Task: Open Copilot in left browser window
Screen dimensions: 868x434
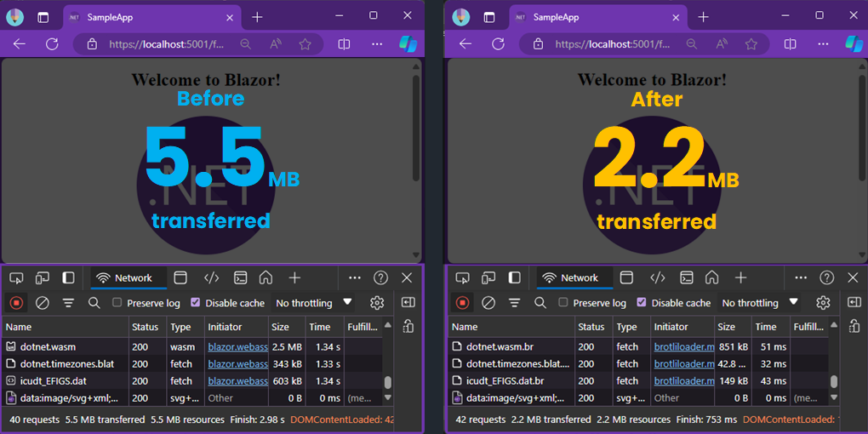Action: [408, 44]
